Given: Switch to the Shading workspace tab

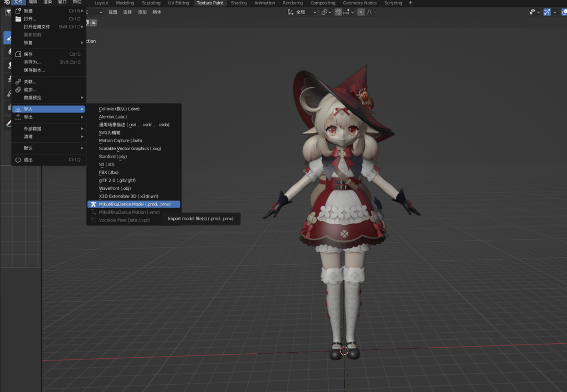Looking at the screenshot, I should pyautogui.click(x=239, y=3).
